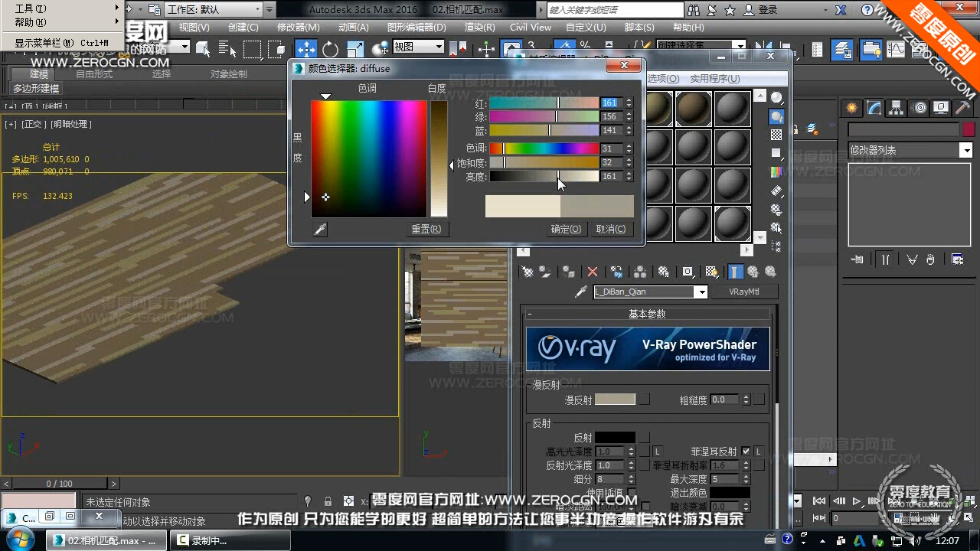Toggle the window/crossing selection mode icon
The width and height of the screenshot is (980, 551).
(276, 49)
